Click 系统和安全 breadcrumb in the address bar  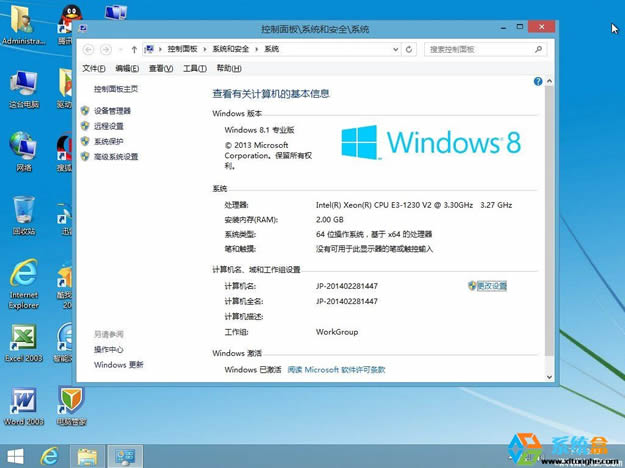(x=230, y=49)
